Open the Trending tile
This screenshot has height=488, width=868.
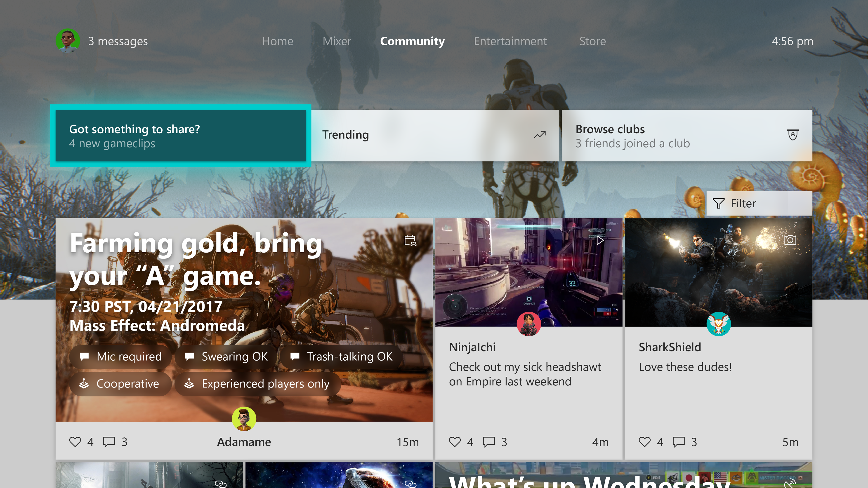pyautogui.click(x=435, y=135)
